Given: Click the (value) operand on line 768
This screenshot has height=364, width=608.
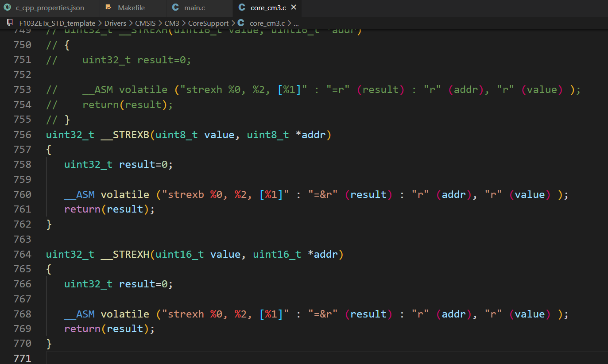Looking at the screenshot, I should click(x=530, y=314).
